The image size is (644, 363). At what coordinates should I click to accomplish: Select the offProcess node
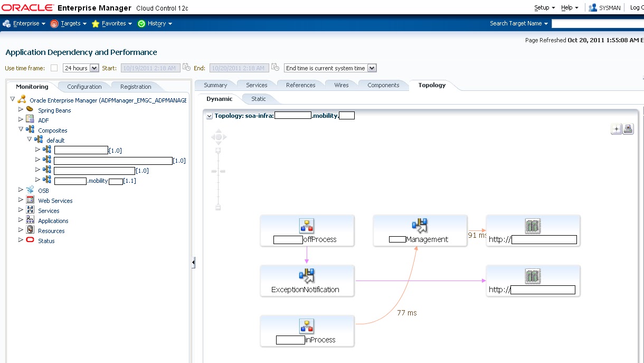click(307, 230)
